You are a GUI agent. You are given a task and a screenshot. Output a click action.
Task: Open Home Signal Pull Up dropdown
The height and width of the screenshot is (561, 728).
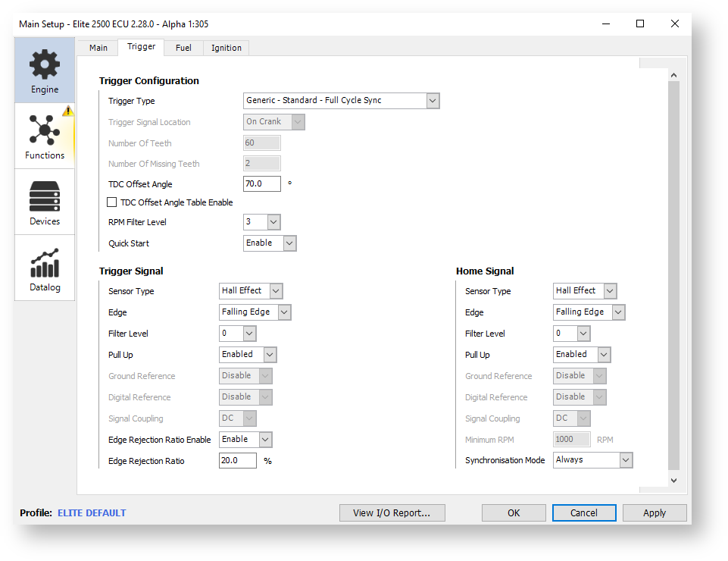pos(582,355)
